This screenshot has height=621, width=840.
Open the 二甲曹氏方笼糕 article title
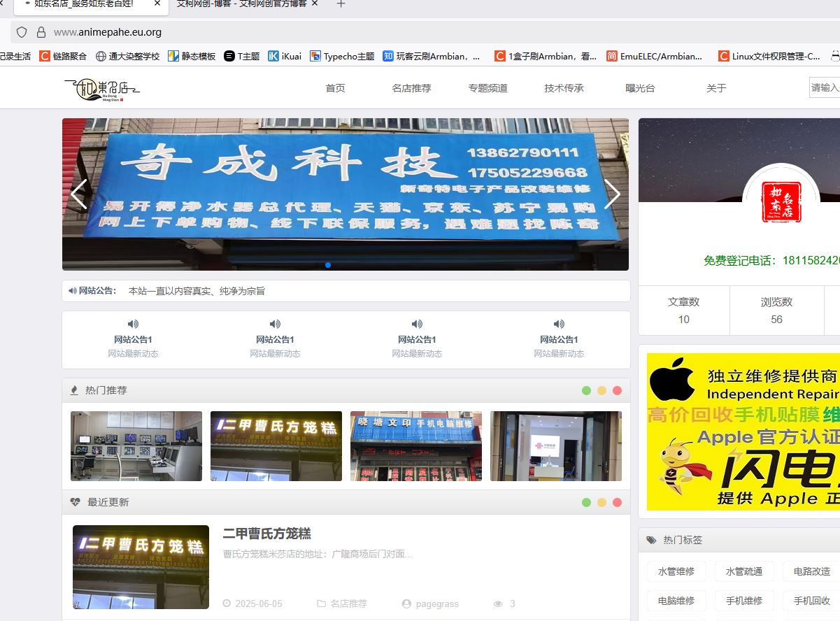(x=266, y=534)
